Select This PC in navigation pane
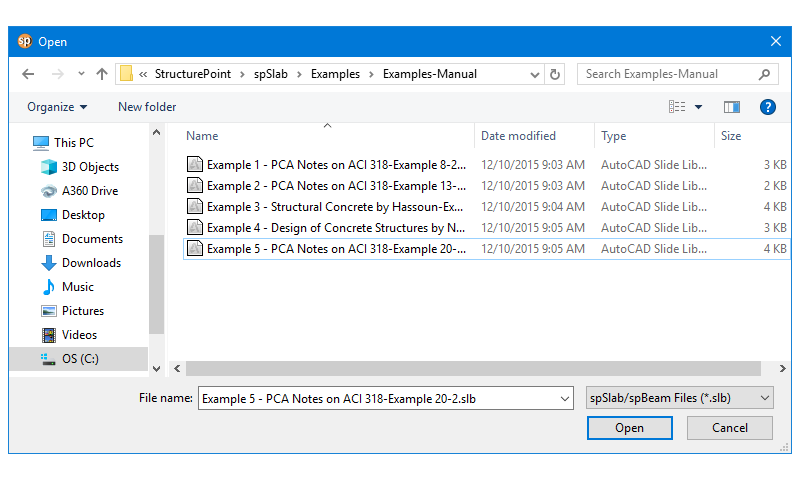 point(63,143)
